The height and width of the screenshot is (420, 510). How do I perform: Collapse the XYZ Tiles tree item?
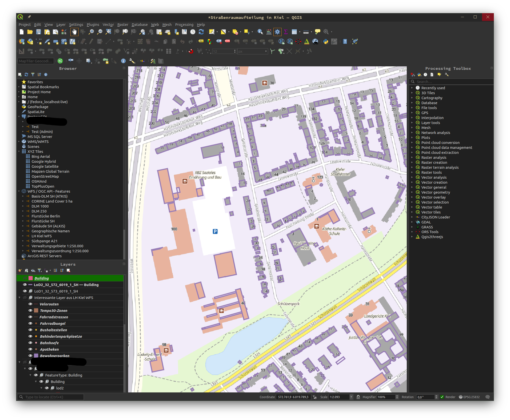coord(19,151)
